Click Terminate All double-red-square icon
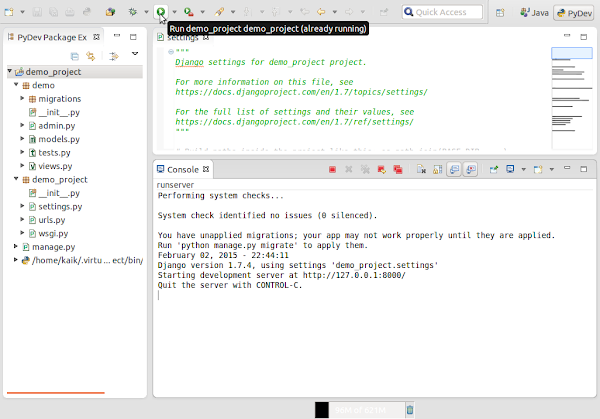 398,170
